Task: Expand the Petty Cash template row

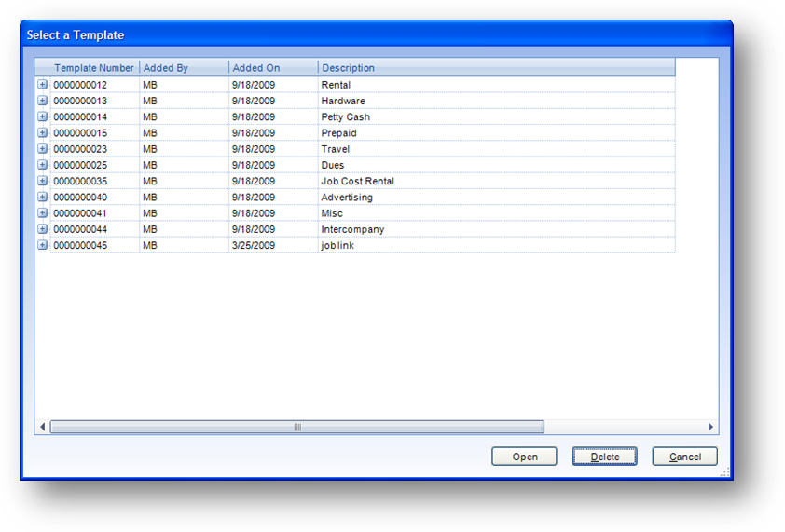Action: [42, 116]
